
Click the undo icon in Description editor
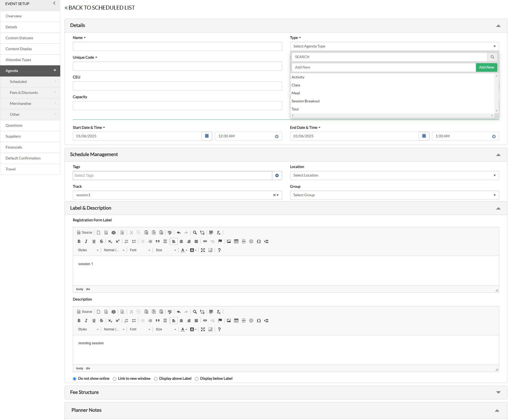coord(179,312)
